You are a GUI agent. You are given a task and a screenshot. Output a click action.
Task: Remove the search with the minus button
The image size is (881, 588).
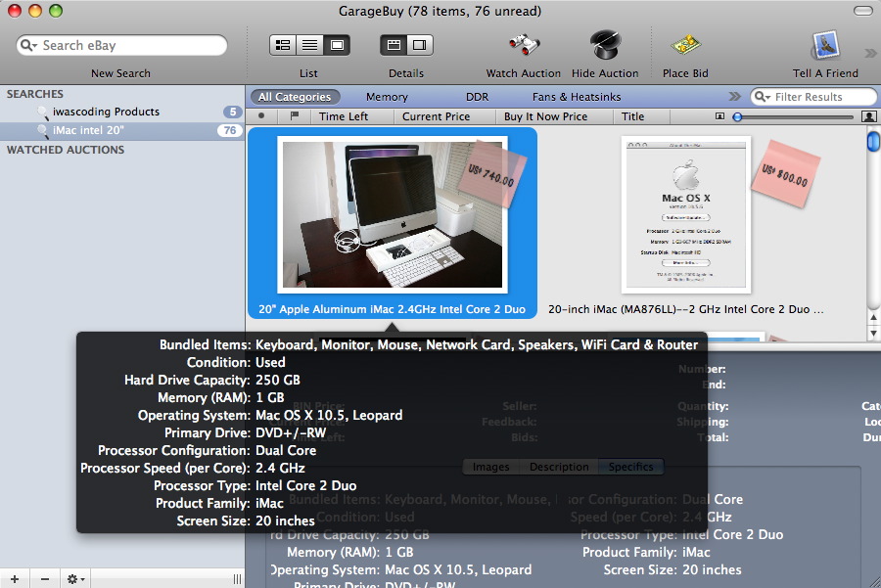coord(45,579)
